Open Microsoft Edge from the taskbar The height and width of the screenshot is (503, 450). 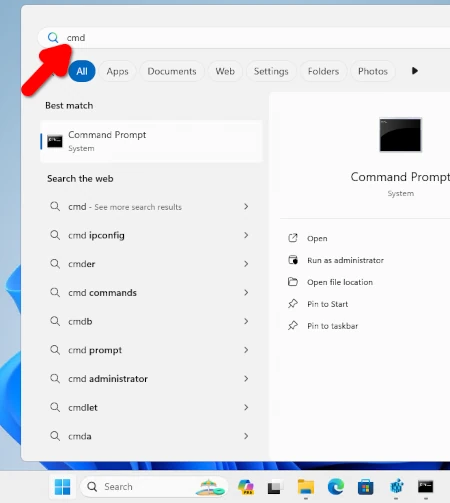coord(336,487)
